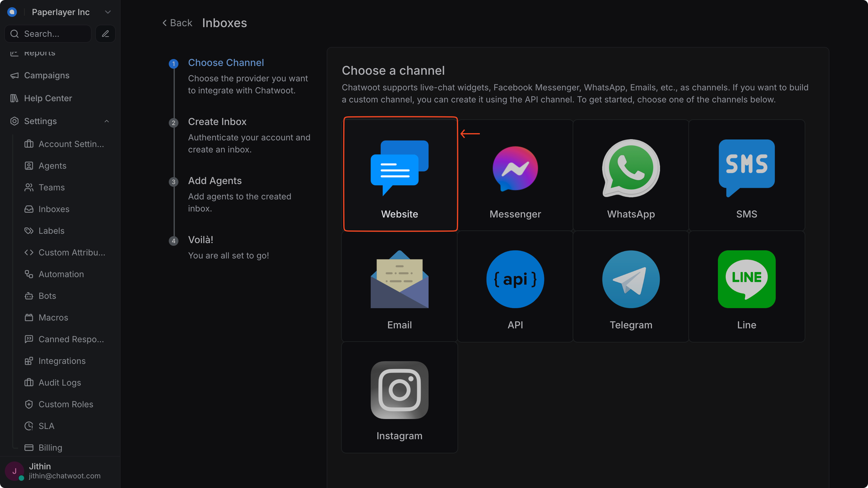Pick the Telegram channel

pyautogui.click(x=631, y=286)
